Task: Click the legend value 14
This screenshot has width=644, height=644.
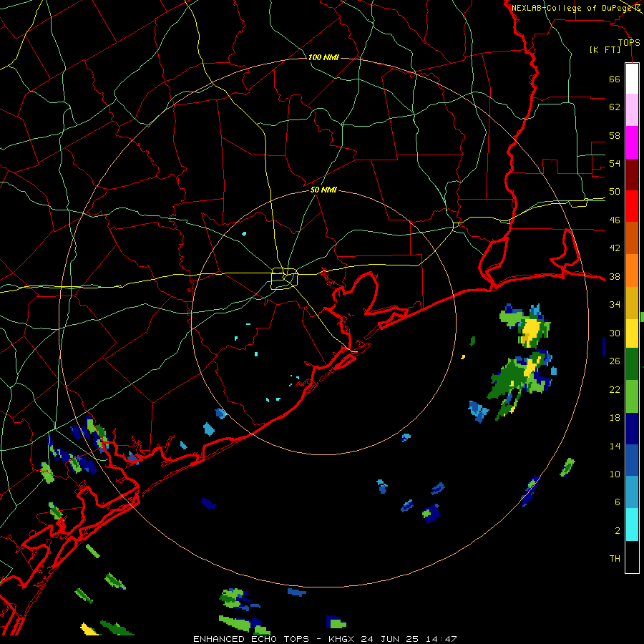Action: (x=615, y=446)
